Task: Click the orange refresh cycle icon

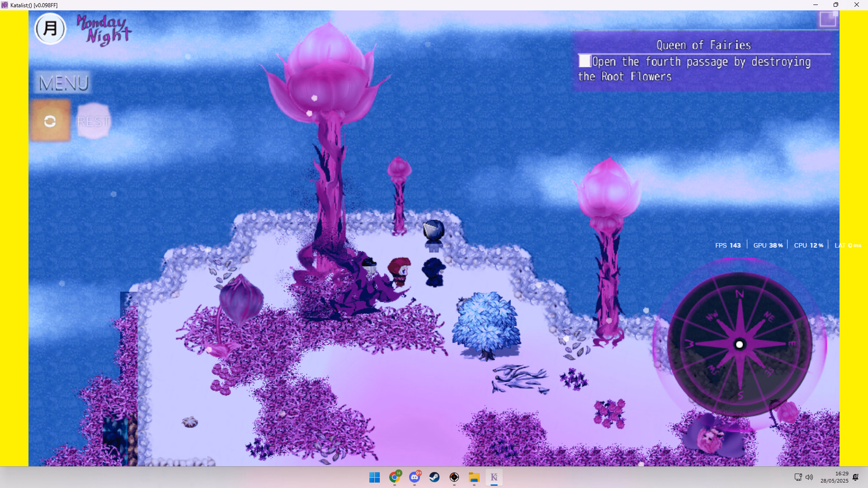Action: (x=50, y=121)
